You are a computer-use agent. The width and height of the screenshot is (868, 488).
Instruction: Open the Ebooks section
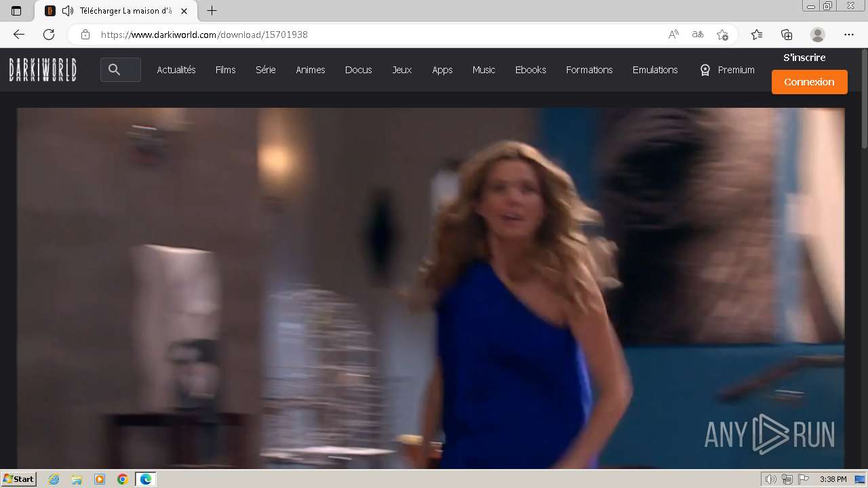click(530, 70)
